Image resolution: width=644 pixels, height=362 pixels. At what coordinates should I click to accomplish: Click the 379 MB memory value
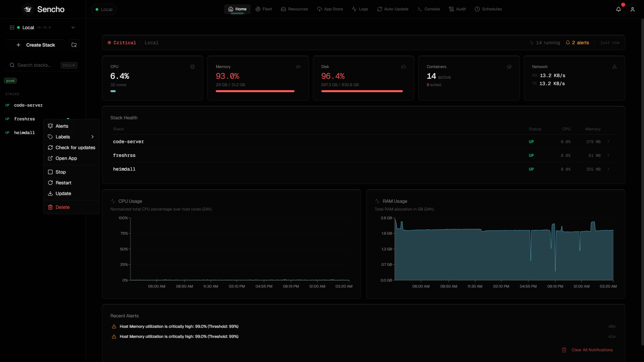(x=593, y=142)
